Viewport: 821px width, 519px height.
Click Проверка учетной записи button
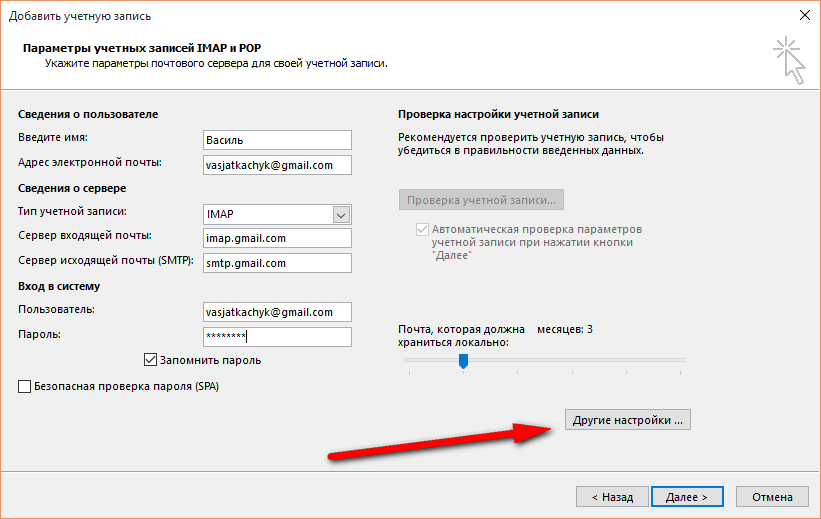481,200
